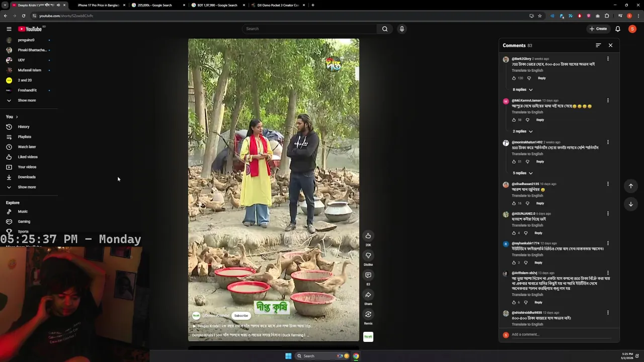Open Watch later in the sidebar
This screenshot has height=362, width=644.
point(27,147)
